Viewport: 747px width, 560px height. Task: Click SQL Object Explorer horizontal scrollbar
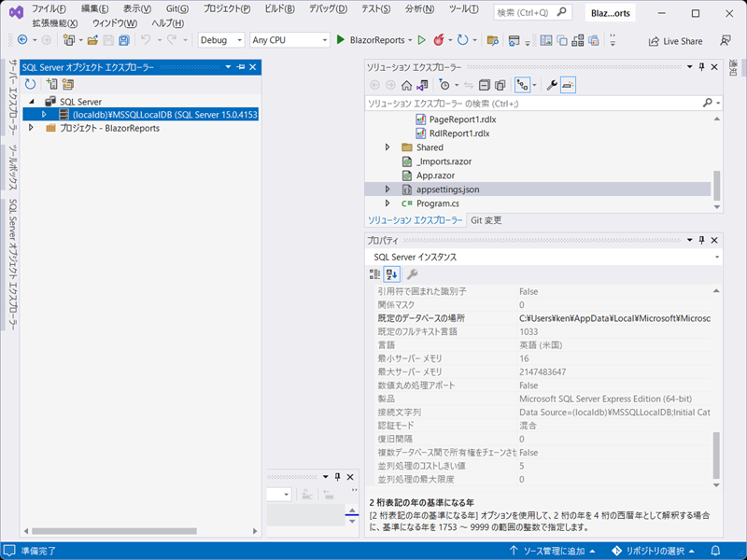(x=114, y=531)
